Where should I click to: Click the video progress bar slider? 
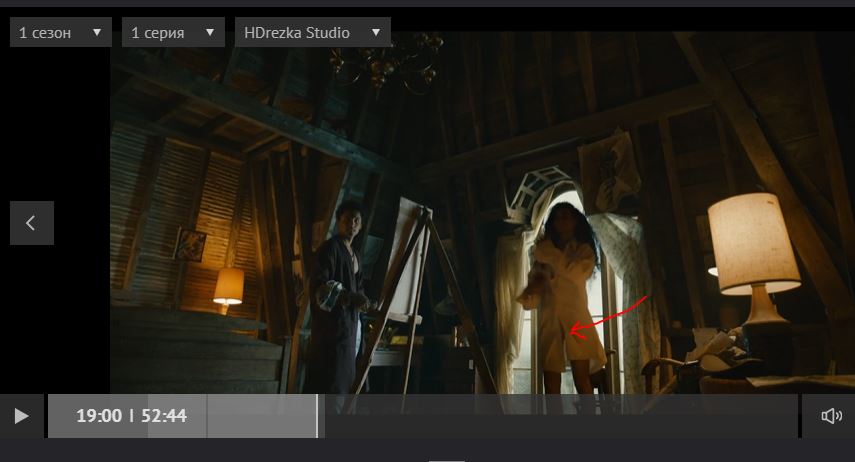coord(423,416)
